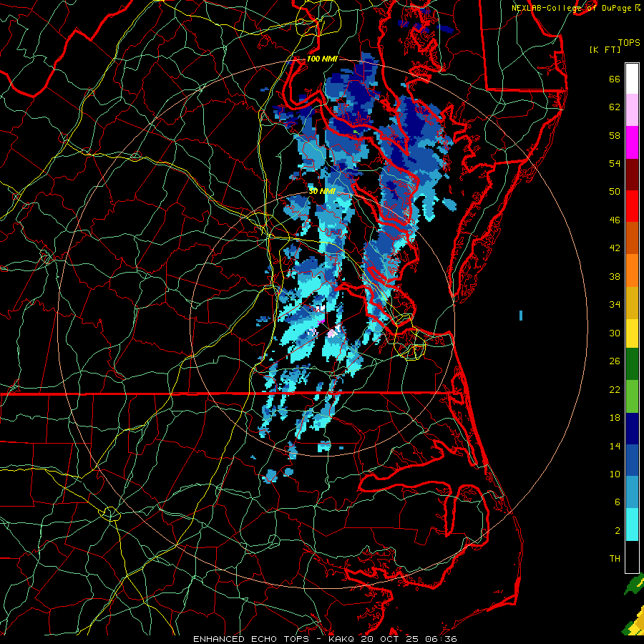Click the yellow legend swatch
Screen dimensions: 644x644
(x=632, y=333)
